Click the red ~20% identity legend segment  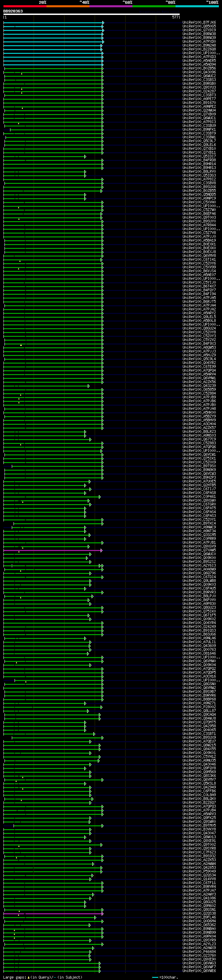[25, 6]
